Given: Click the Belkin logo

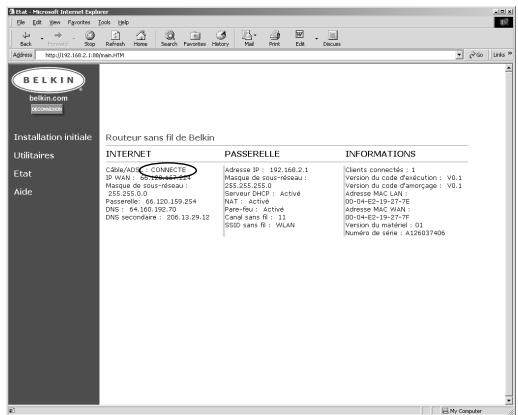Looking at the screenshot, I should 48,80.
